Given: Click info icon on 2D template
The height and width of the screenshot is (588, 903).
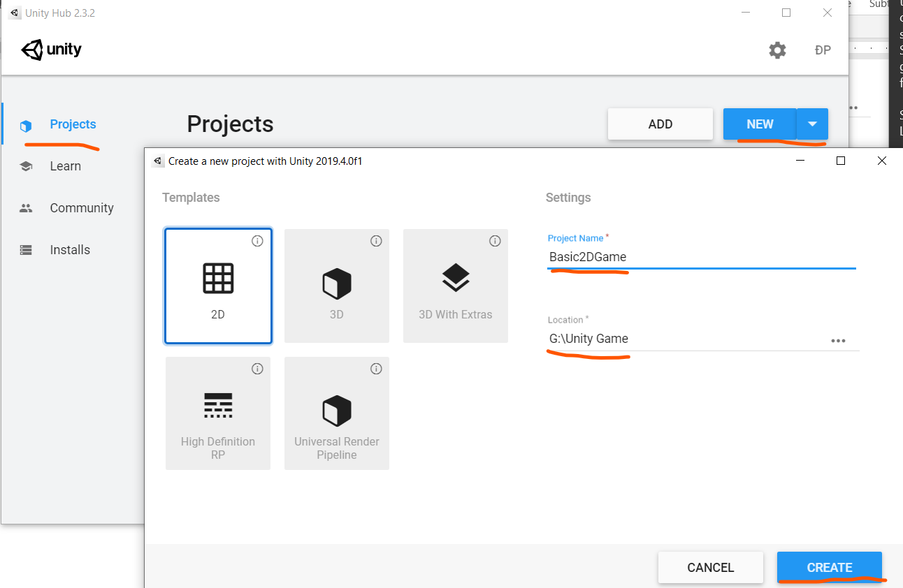Looking at the screenshot, I should tap(257, 241).
